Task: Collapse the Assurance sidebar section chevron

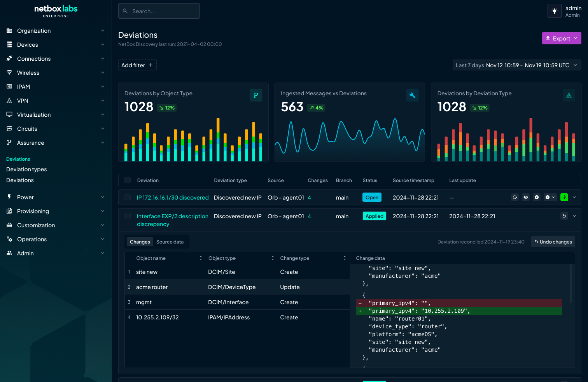Action: (103, 143)
